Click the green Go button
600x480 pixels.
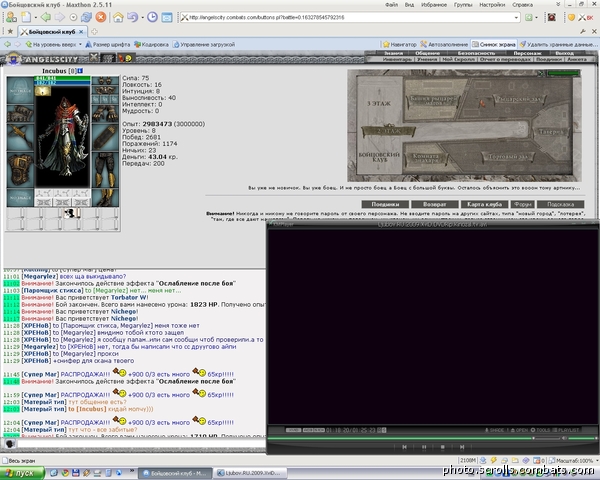(x=529, y=18)
